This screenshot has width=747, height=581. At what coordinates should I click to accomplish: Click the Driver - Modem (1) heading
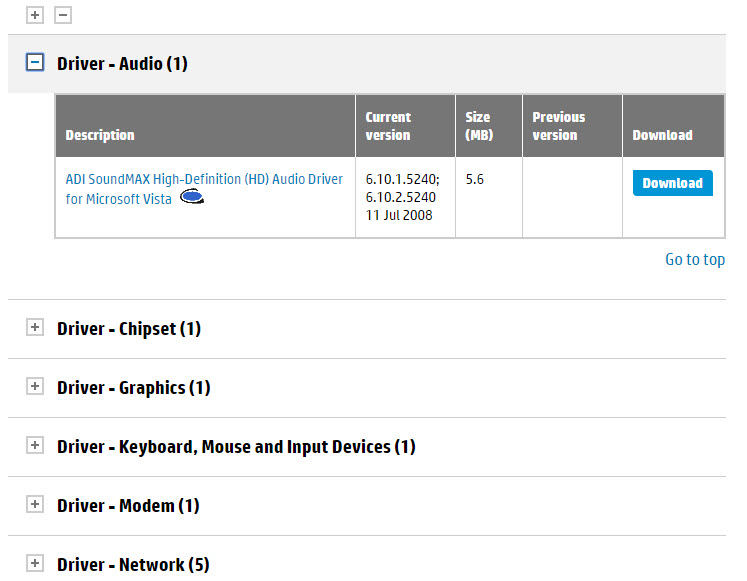tap(128, 506)
